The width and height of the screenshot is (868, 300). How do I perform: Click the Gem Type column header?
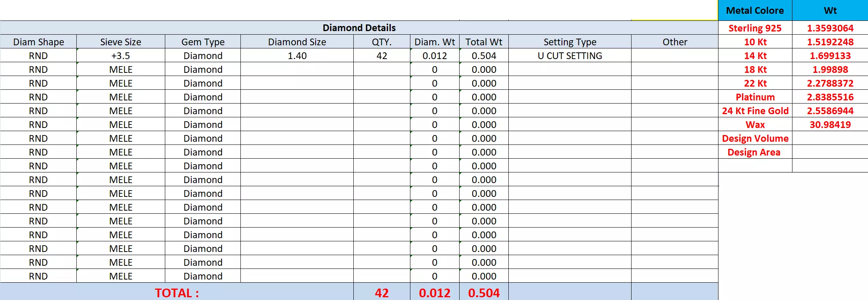[x=203, y=42]
